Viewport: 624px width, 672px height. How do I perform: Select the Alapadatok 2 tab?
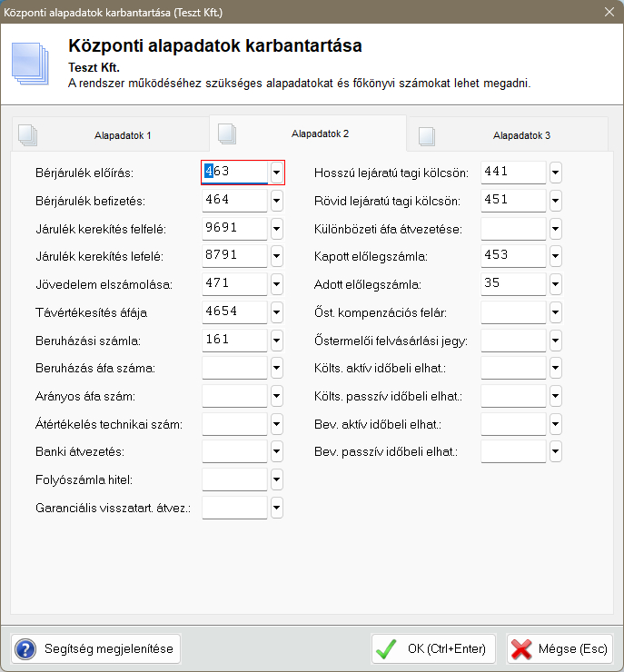(320, 133)
